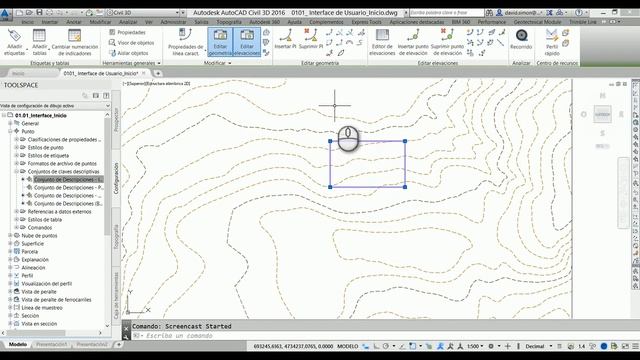Image resolution: width=640 pixels, height=360 pixels.
Task: Click the Insertar PI tool
Action: pyautogui.click(x=285, y=39)
